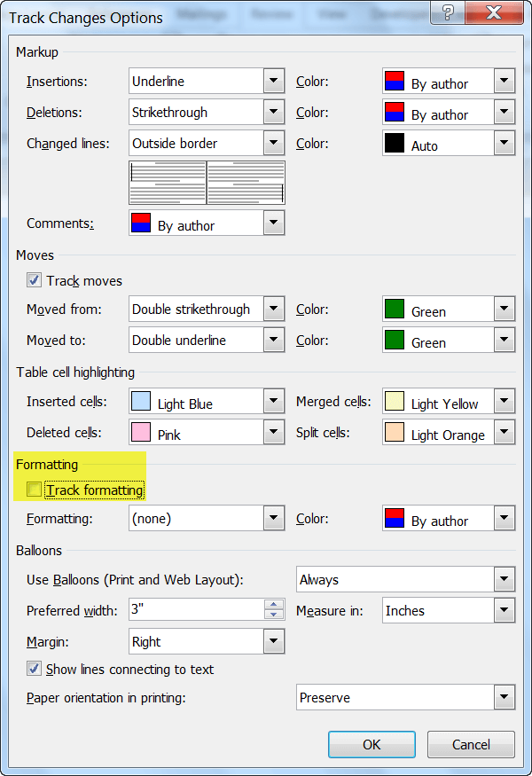Click the Light Yellow merged cells swatch
532x776 pixels.
tap(395, 402)
